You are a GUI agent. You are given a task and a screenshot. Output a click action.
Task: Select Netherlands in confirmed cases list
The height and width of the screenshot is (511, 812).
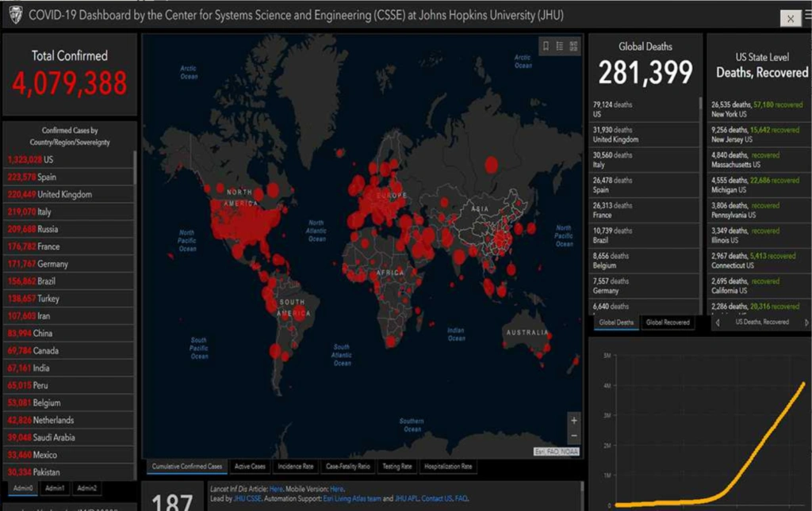click(68, 420)
